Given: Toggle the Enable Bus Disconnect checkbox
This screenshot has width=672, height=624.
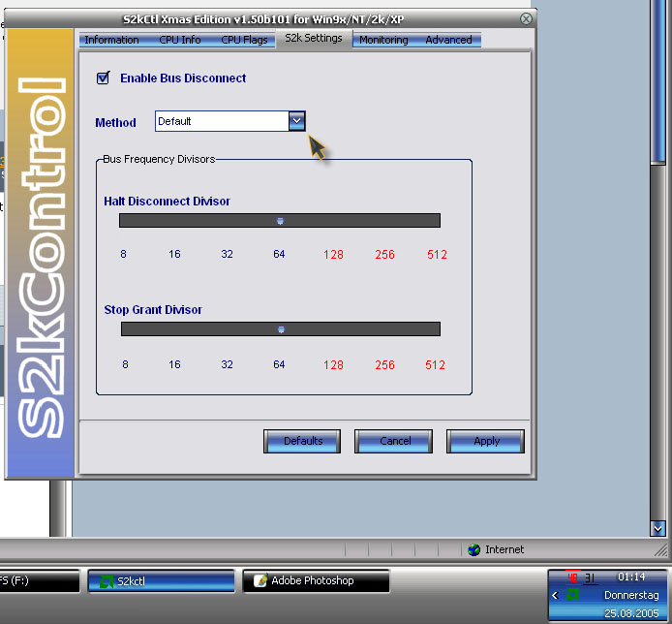Looking at the screenshot, I should (x=103, y=78).
